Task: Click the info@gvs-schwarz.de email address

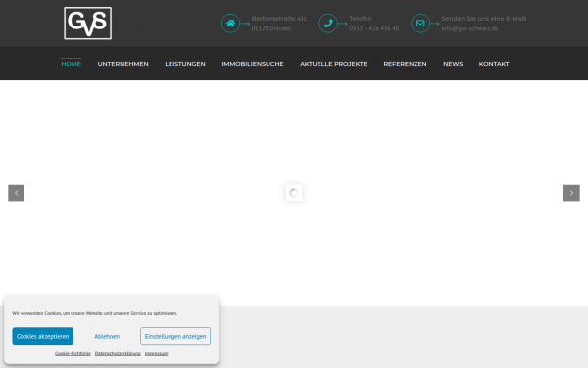Action: pyautogui.click(x=469, y=28)
